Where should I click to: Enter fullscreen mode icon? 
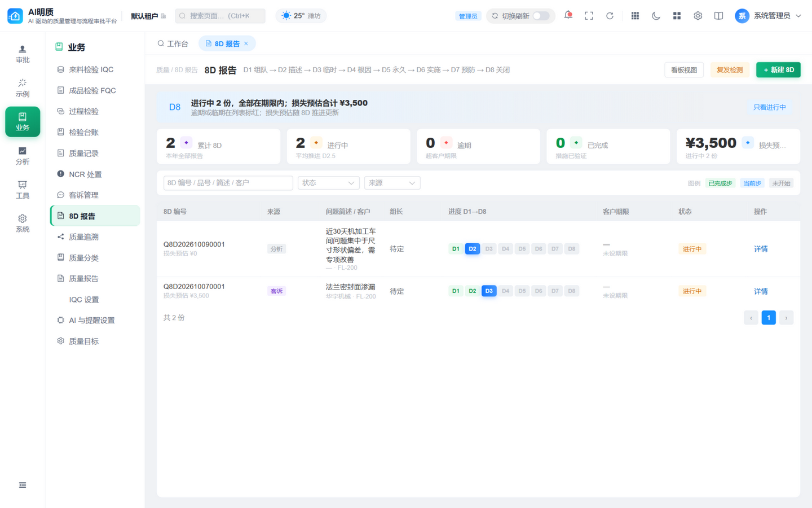pos(589,16)
